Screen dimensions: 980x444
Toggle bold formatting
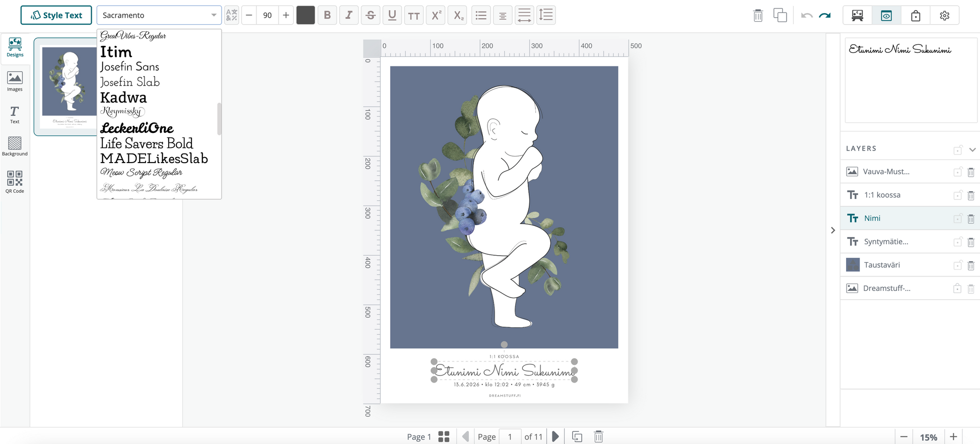[327, 15]
